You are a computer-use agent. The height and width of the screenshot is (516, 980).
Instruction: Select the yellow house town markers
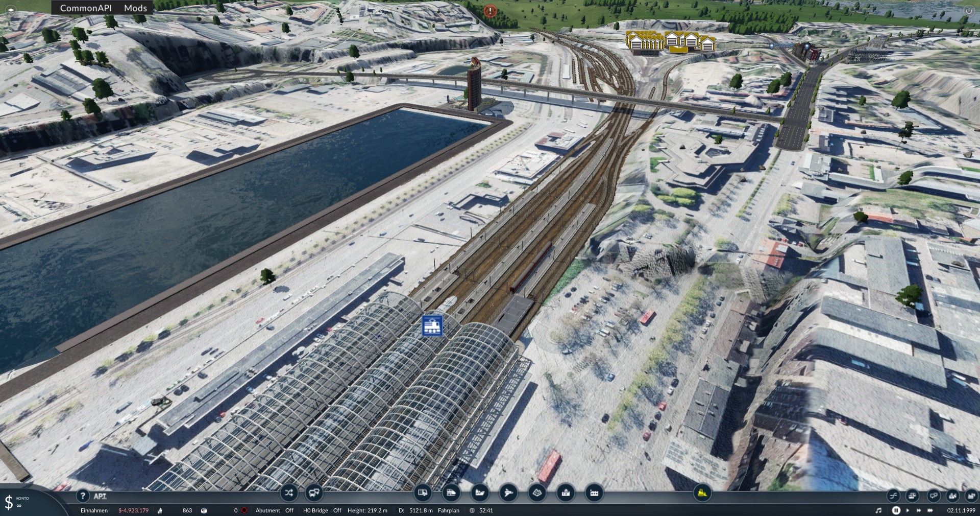pos(670,41)
